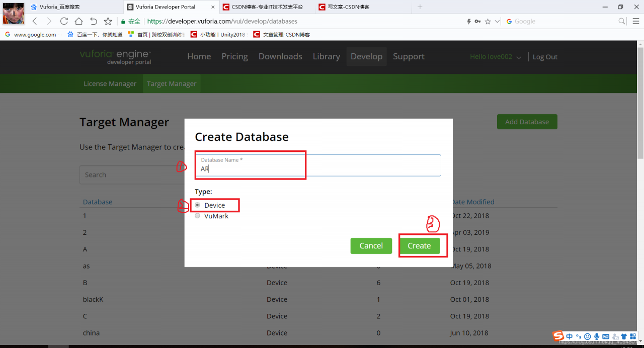Image resolution: width=644 pixels, height=348 pixels.
Task: Toggle Sogou punctuation mode icon
Action: pyautogui.click(x=578, y=336)
